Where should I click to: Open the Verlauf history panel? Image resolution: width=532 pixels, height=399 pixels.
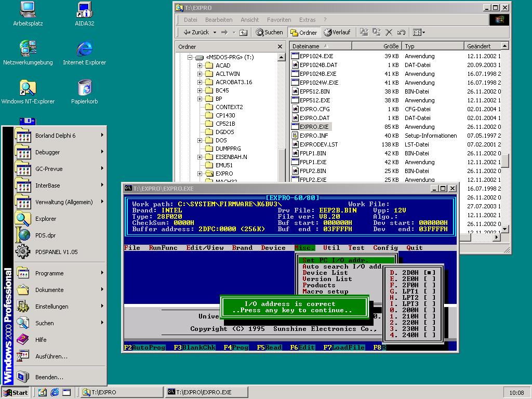[337, 32]
